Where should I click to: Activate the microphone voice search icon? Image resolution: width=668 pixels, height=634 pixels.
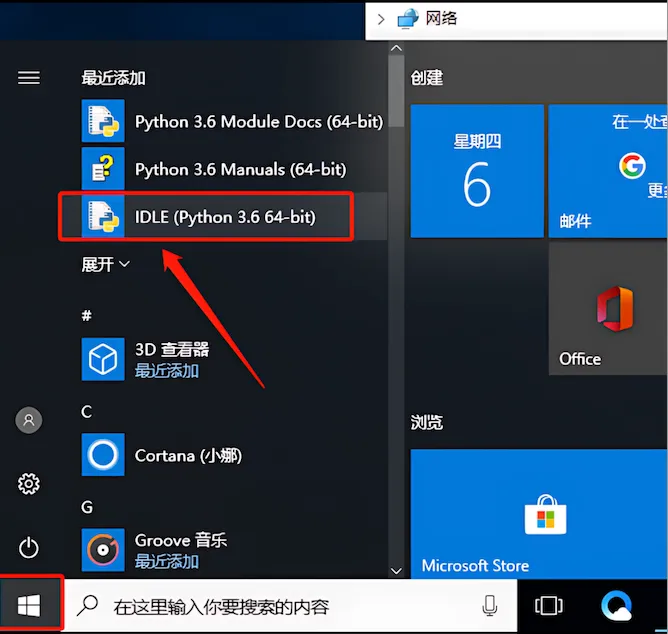[489, 605]
